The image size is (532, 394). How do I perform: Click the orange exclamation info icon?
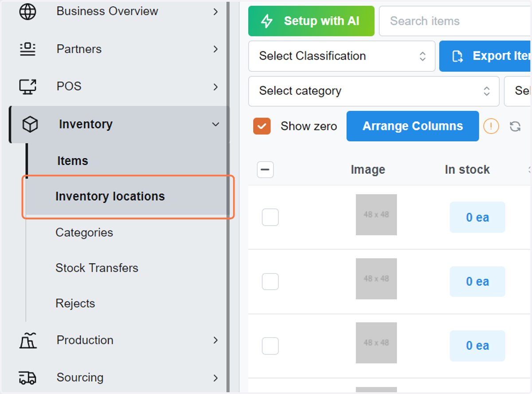pos(491,126)
